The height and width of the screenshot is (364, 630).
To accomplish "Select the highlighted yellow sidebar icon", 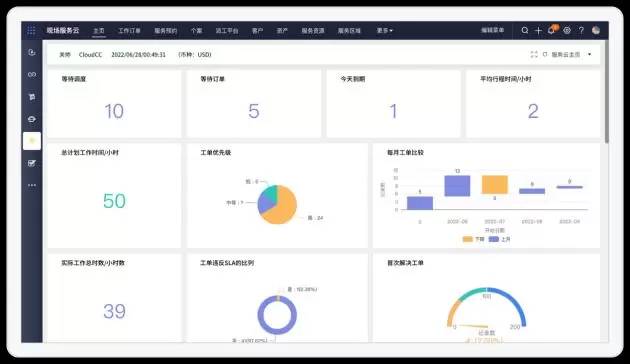I will click(x=32, y=141).
